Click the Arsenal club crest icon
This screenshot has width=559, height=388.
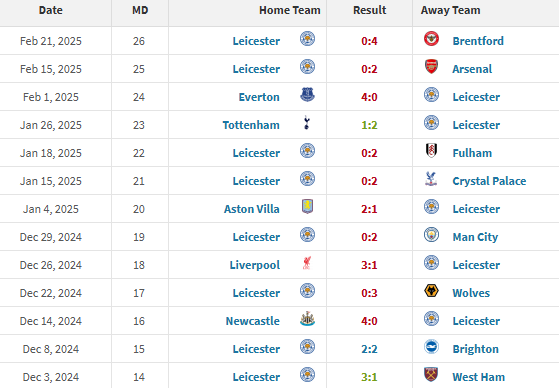click(x=431, y=67)
